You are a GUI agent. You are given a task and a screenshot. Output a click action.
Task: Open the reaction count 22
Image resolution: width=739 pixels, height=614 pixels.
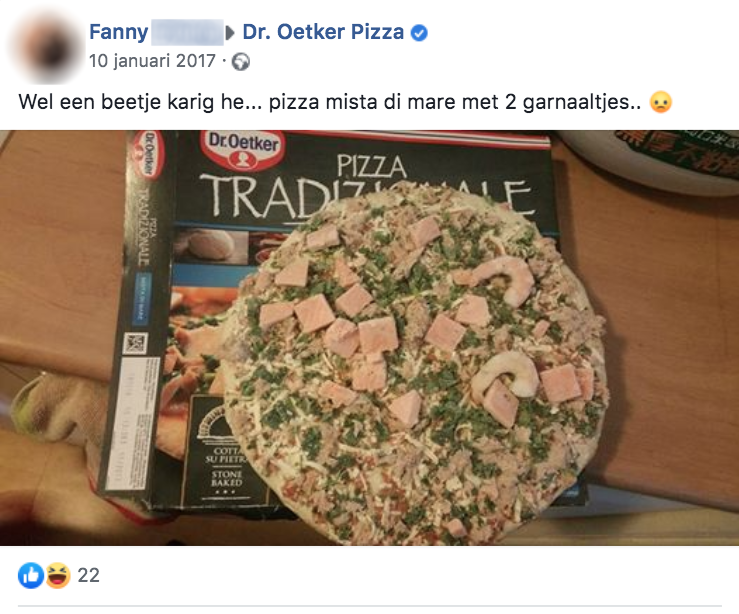(x=89, y=575)
